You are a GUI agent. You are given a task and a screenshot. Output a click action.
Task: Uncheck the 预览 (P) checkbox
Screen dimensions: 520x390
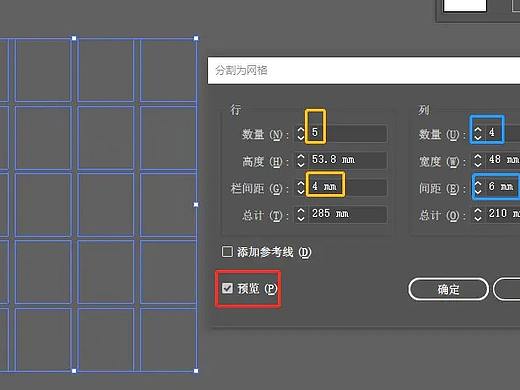point(227,288)
